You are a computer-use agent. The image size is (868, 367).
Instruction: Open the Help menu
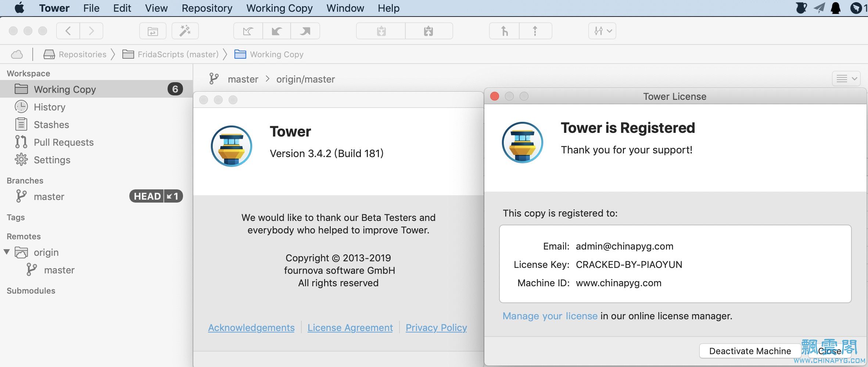[388, 8]
